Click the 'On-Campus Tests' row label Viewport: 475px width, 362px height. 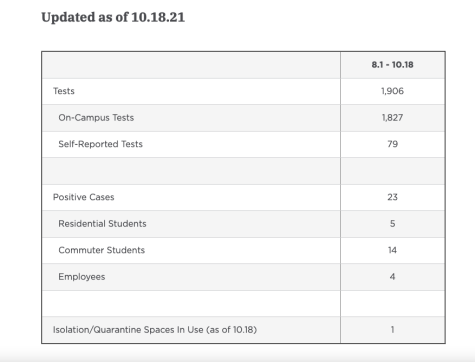[96, 118]
